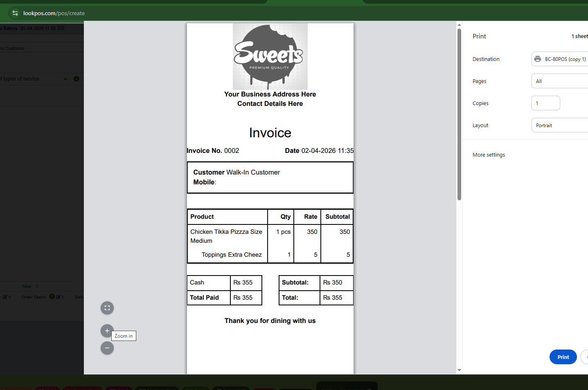Click the Zoom out icon on preview

(107, 348)
